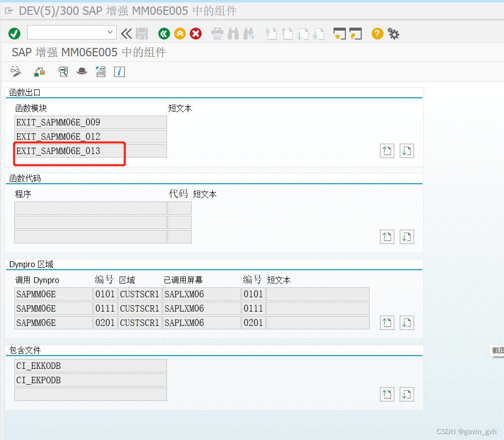The image size is (504, 440).
Task: Page up in the 函数代码 section
Action: (387, 237)
